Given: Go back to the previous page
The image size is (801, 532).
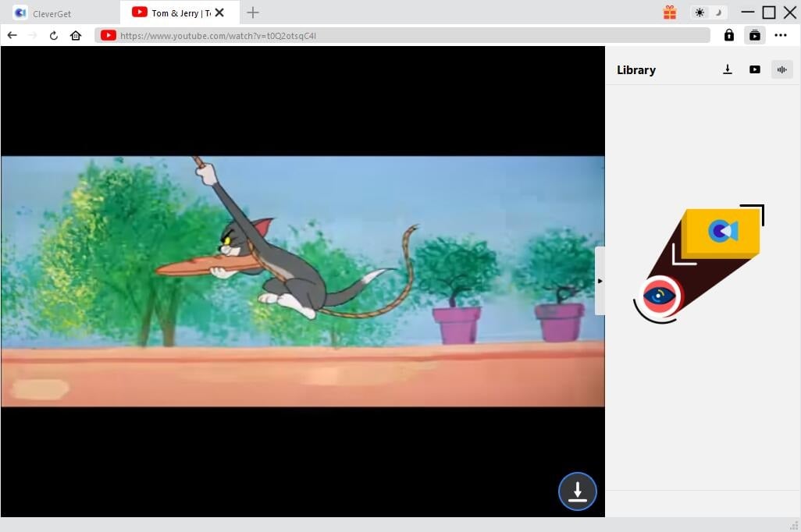Looking at the screenshot, I should point(12,35).
